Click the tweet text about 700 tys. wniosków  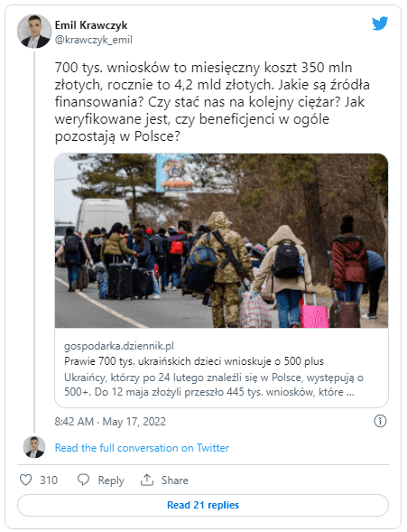coord(212,102)
